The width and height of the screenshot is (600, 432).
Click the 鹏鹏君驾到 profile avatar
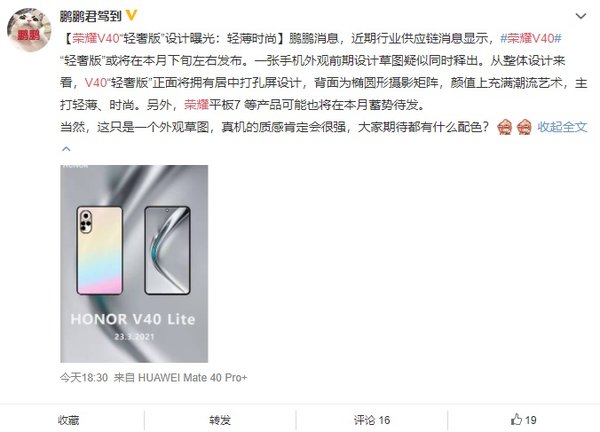[29, 29]
